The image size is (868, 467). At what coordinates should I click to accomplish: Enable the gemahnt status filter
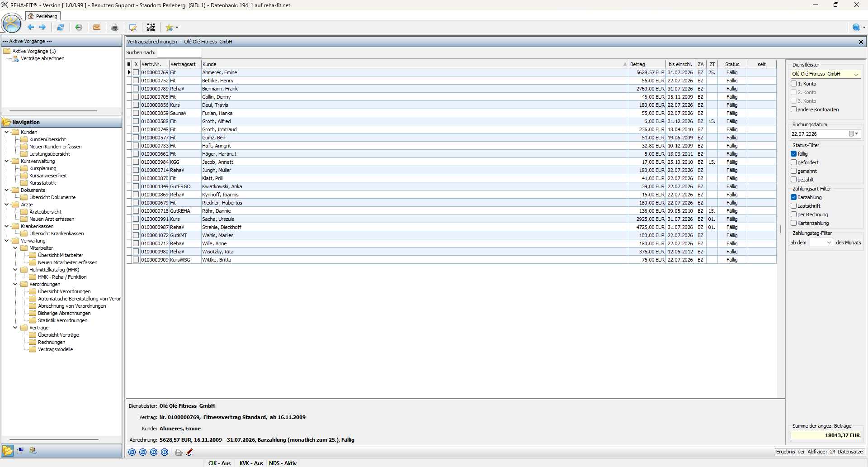[x=793, y=171]
